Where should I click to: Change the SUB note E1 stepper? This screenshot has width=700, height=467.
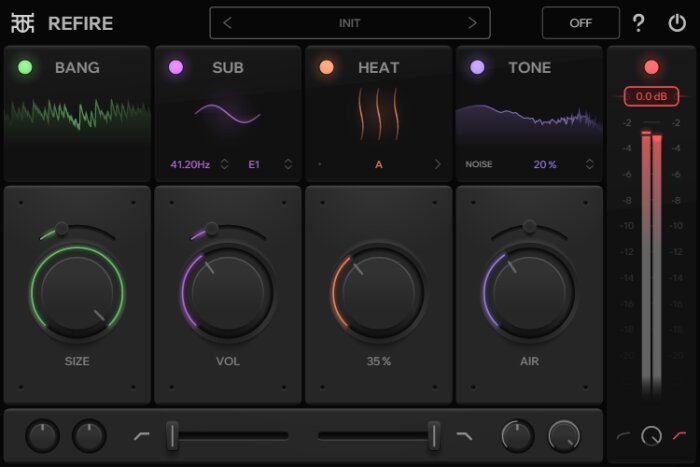pyautogui.click(x=288, y=164)
